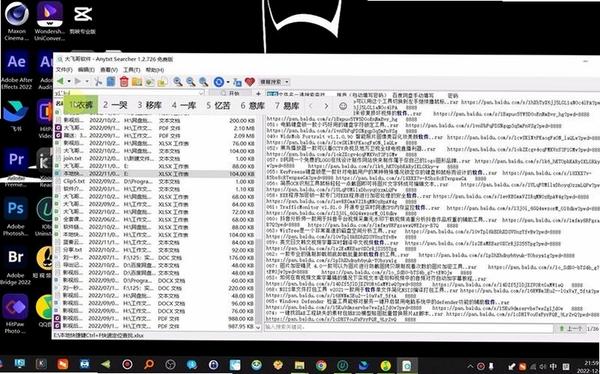Click the red heart icon
The image size is (600, 374).
pos(250,82)
